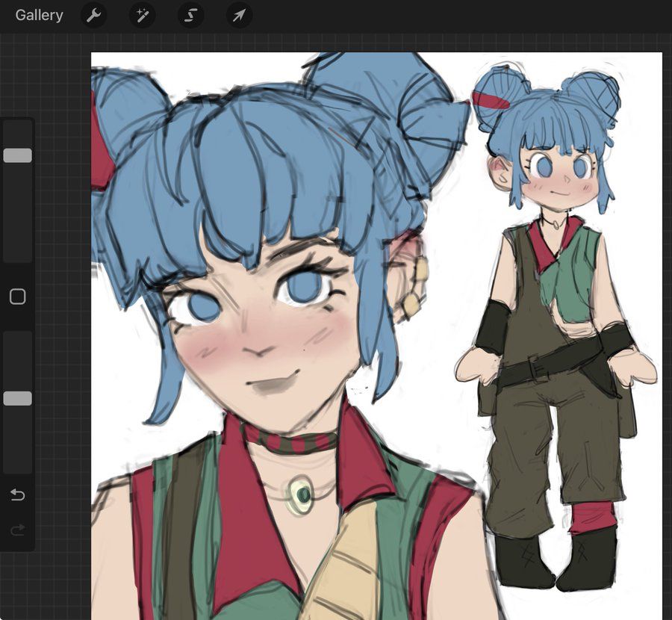
Task: Tap the undo arrow in sidebar
Action: [17, 495]
